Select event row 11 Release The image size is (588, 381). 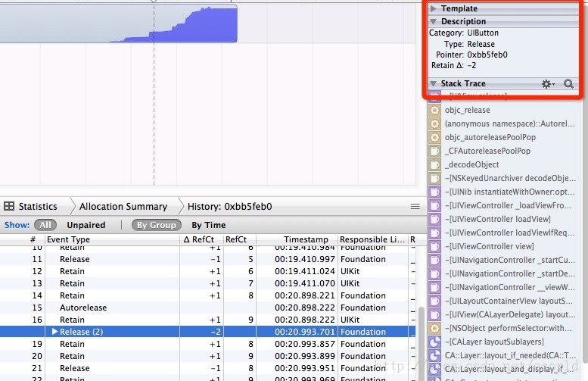click(208, 259)
